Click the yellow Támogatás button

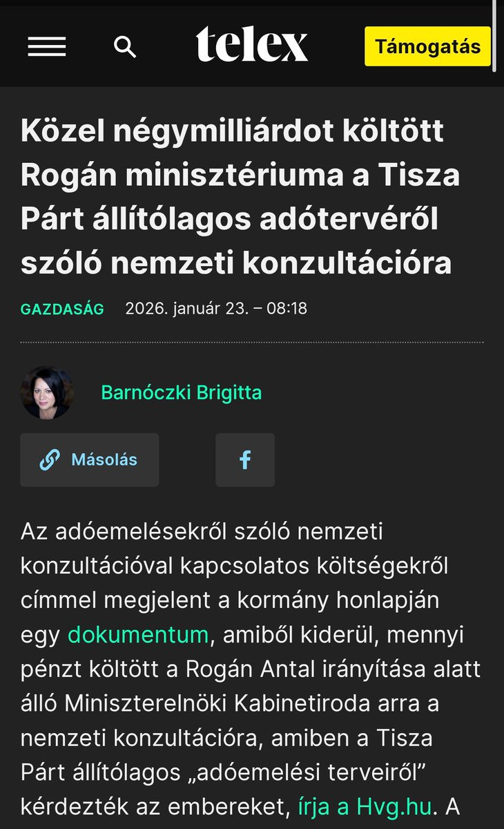click(x=427, y=47)
